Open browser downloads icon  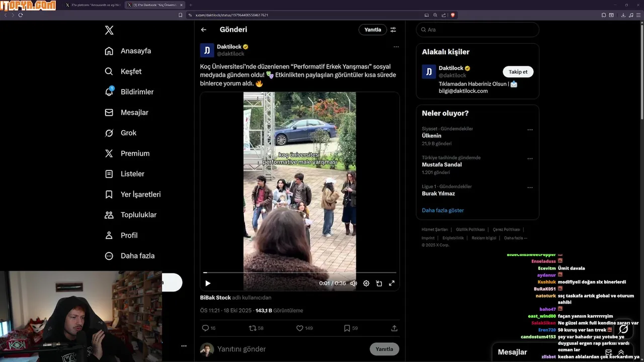[623, 15]
